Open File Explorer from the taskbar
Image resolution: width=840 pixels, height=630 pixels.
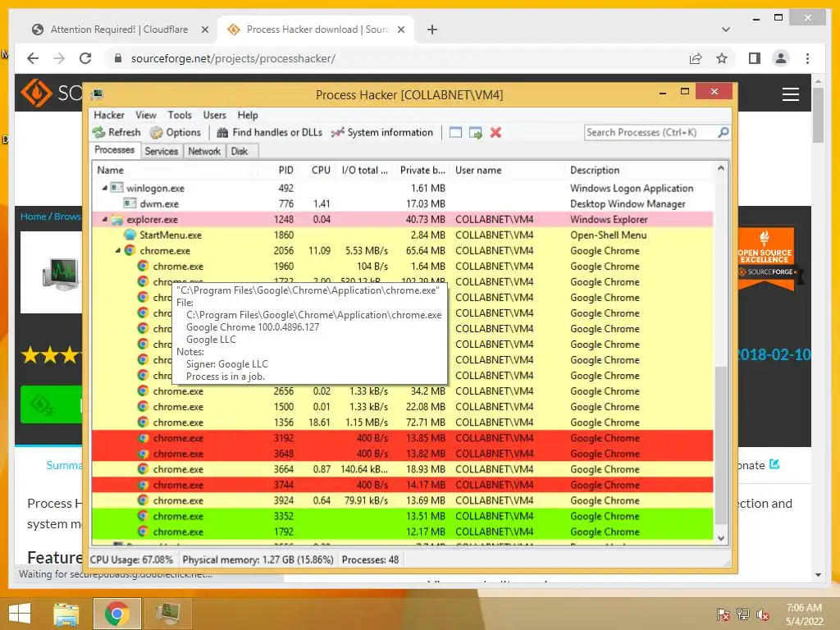click(x=66, y=614)
